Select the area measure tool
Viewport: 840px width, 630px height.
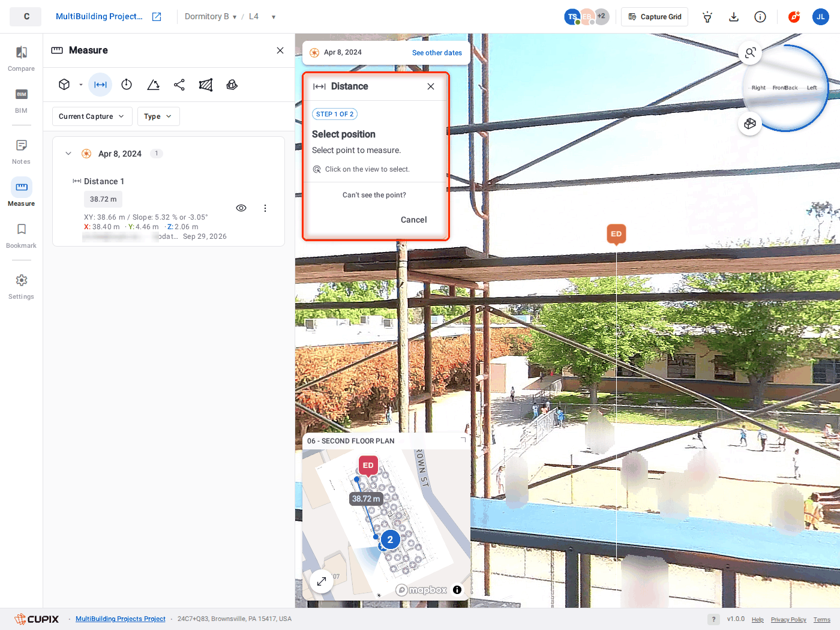pyautogui.click(x=206, y=85)
